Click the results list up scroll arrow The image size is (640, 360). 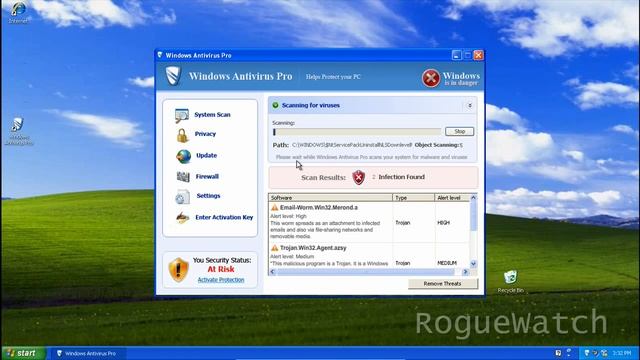[473, 198]
